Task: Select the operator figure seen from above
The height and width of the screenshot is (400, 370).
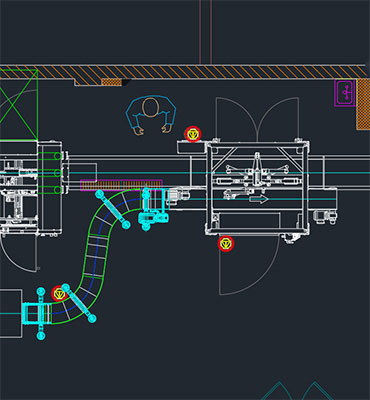Action: (x=151, y=115)
